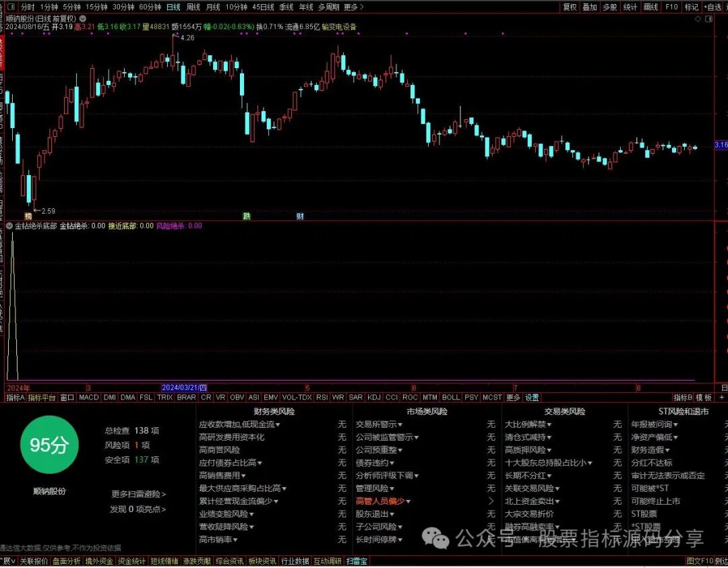Click the 复权 toolbar button
728x568 pixels.
[570, 7]
